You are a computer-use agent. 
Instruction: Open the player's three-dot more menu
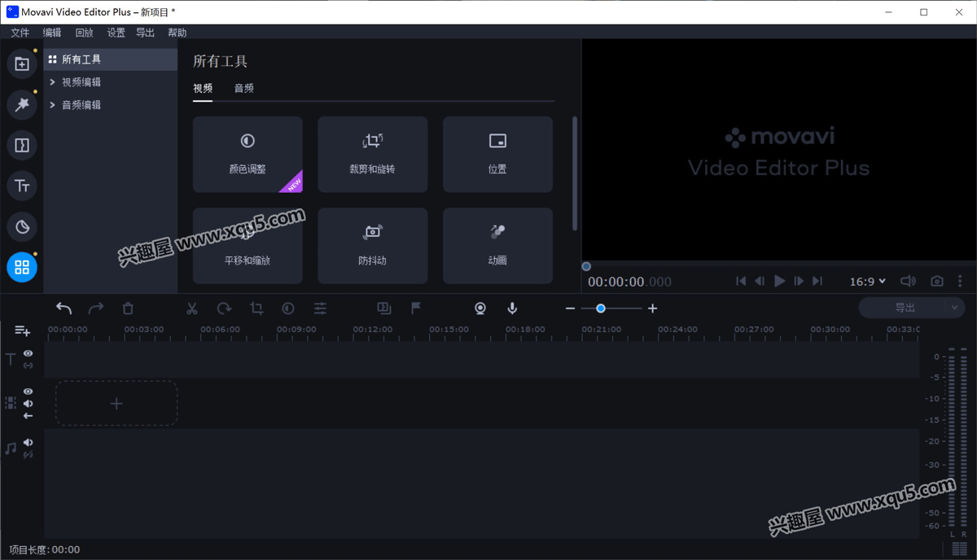point(960,281)
